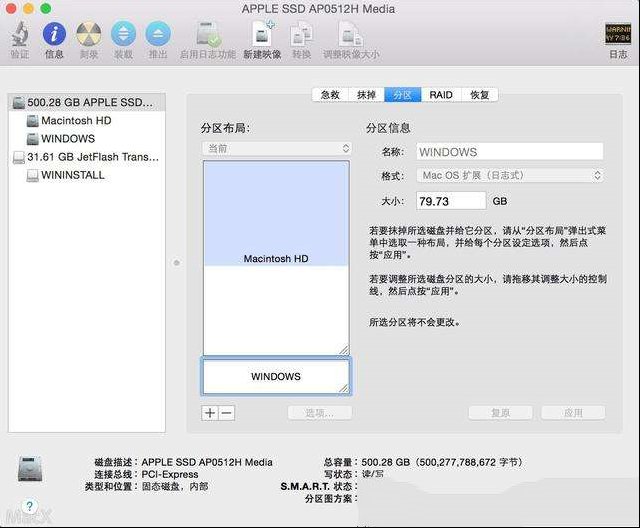Open format dropdown Mac OS 扩展 (日志式)

(510, 175)
